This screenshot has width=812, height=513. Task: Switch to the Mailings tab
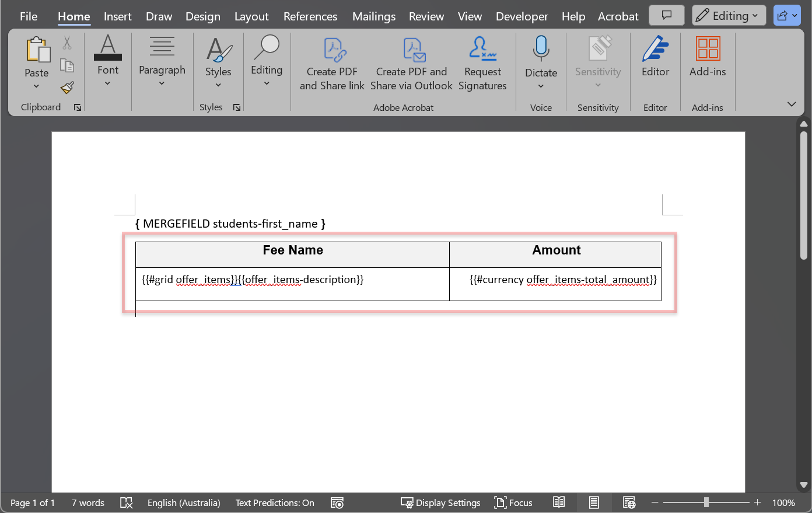(x=373, y=16)
